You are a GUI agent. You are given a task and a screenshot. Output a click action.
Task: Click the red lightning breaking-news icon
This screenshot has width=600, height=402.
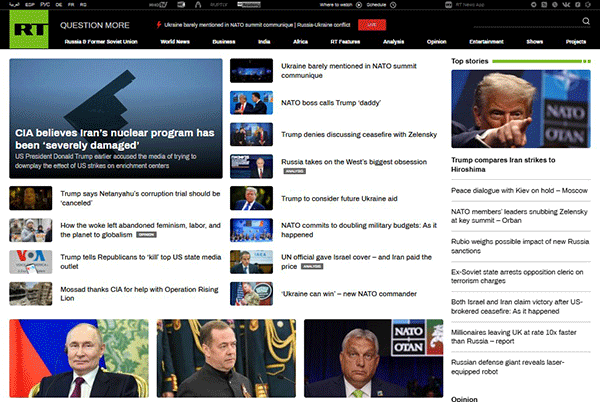click(x=158, y=25)
